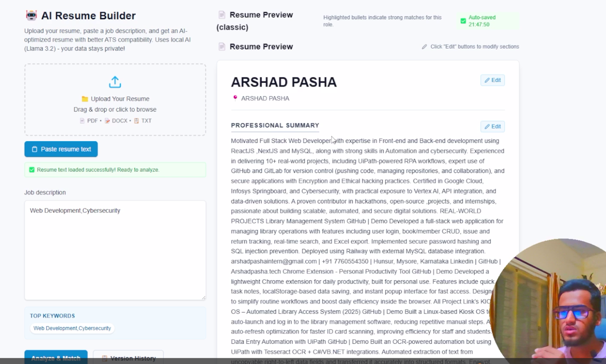Edit the Professional Summary section
Image resolution: width=606 pixels, height=364 pixels.
point(492,126)
